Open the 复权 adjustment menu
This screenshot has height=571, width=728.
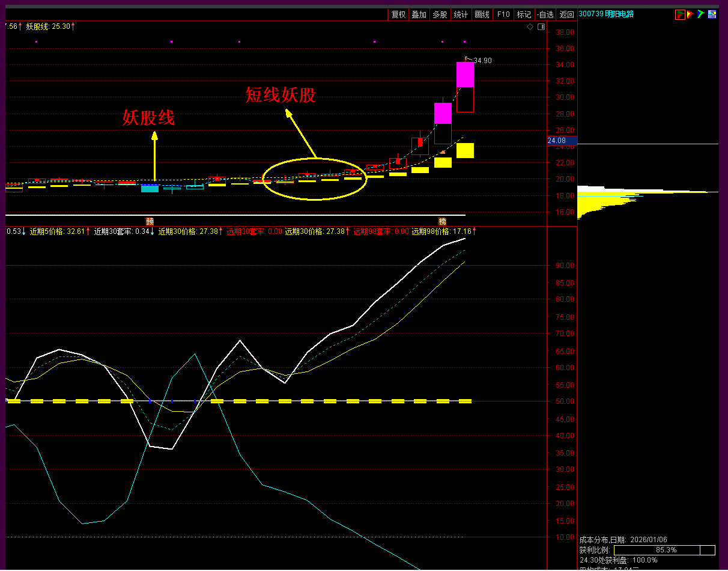click(x=398, y=14)
